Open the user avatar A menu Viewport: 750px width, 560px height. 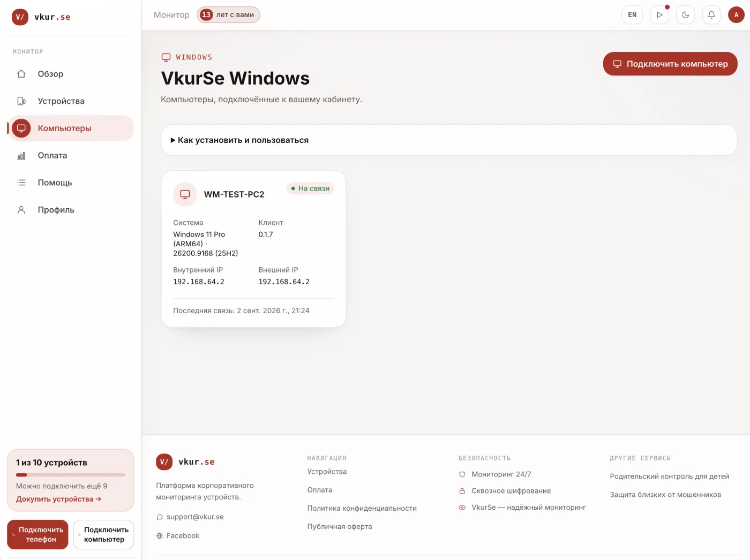[736, 15]
